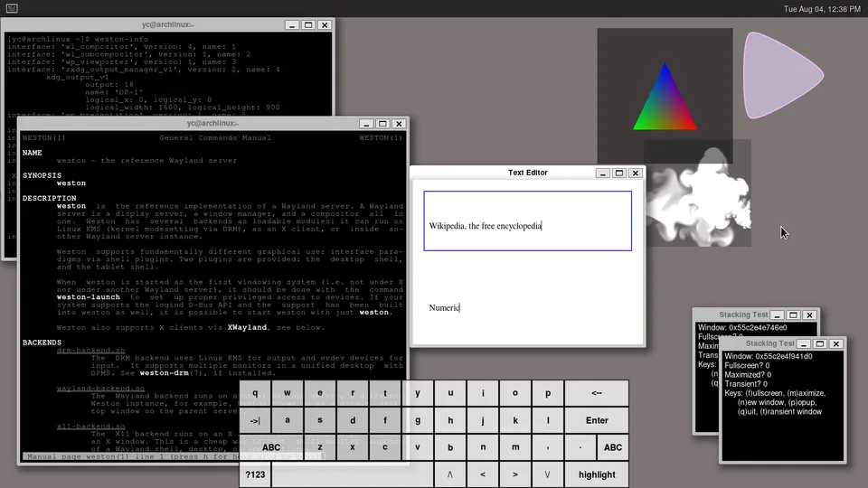
Task: Tap the 'p' key on virtual keyboard
Action: point(548,393)
